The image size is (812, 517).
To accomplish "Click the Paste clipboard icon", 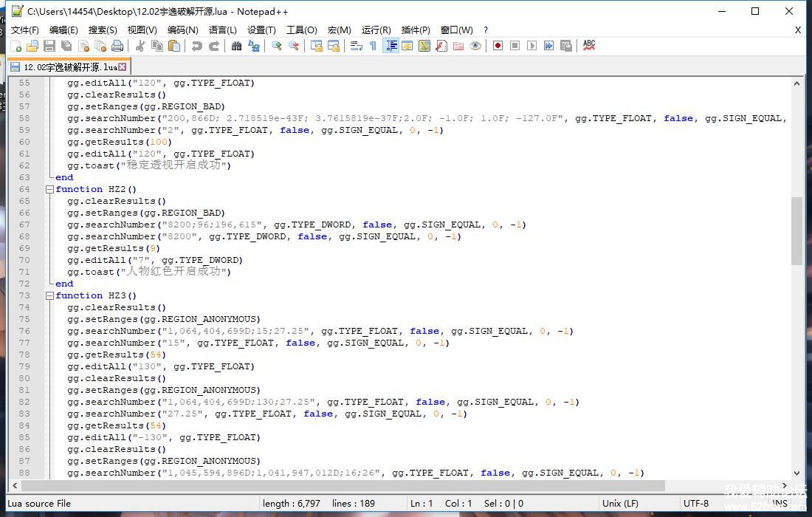I will tap(174, 46).
